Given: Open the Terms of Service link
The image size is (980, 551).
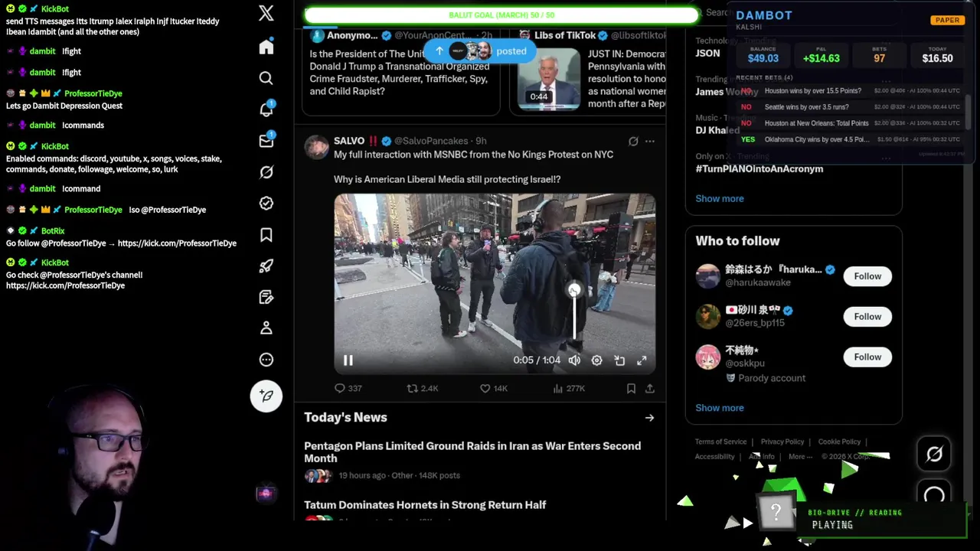Looking at the screenshot, I should (x=720, y=442).
